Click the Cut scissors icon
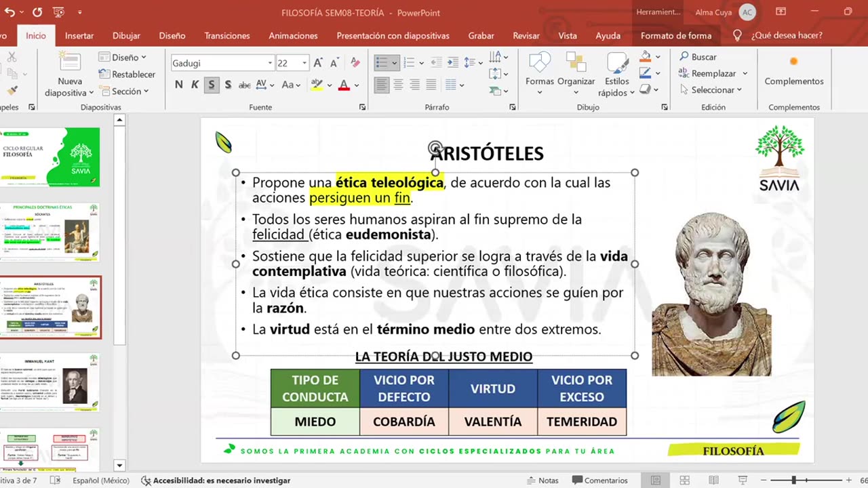This screenshot has width=868, height=488. [x=12, y=58]
